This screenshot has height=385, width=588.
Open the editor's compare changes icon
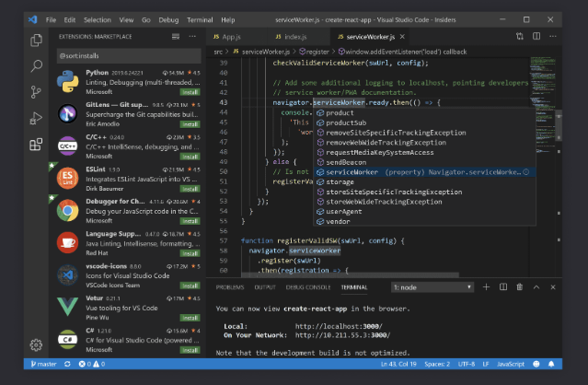(x=519, y=37)
